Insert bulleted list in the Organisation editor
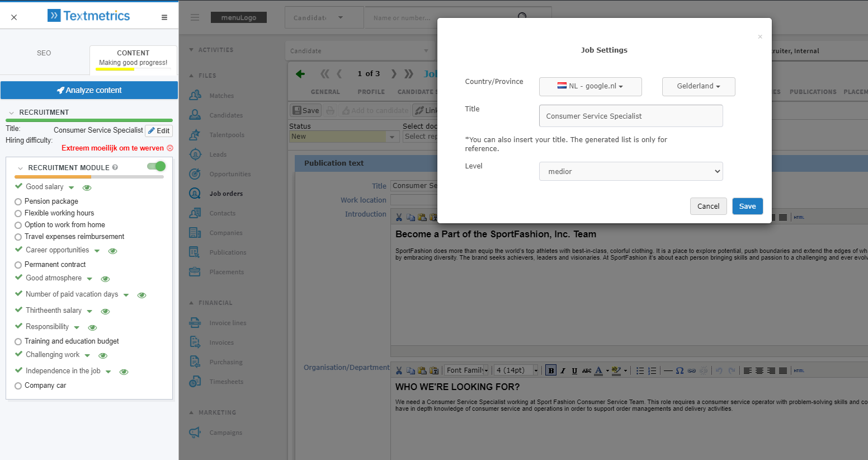868x460 pixels. tap(640, 370)
